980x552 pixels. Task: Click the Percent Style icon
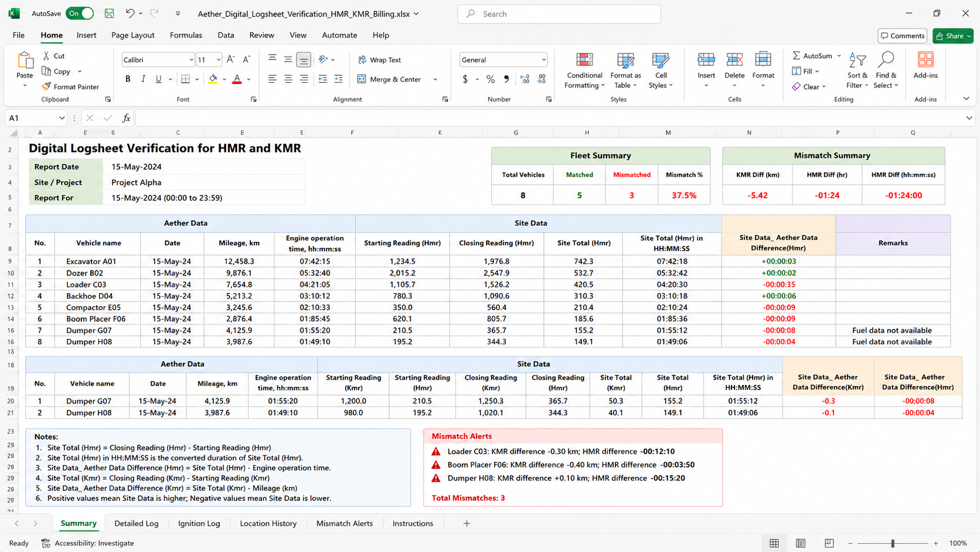(491, 79)
